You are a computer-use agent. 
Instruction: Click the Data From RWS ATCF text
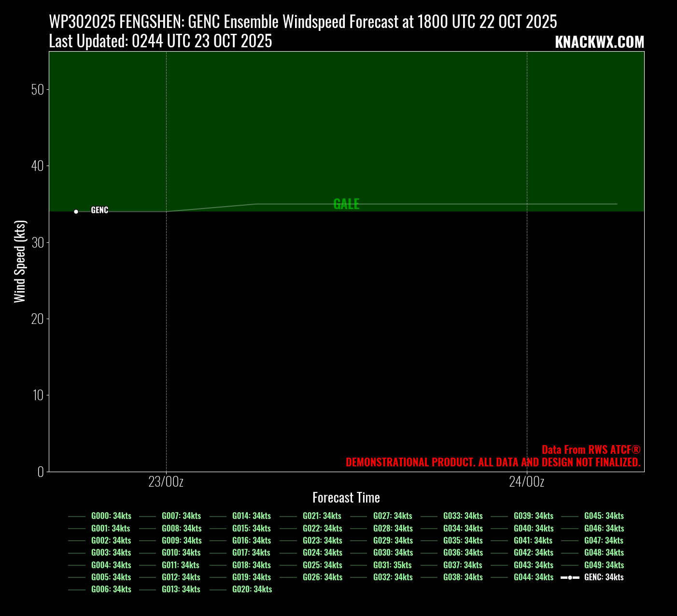(591, 450)
